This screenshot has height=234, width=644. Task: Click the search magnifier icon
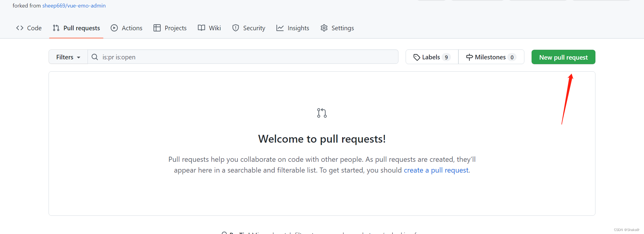pyautogui.click(x=95, y=57)
